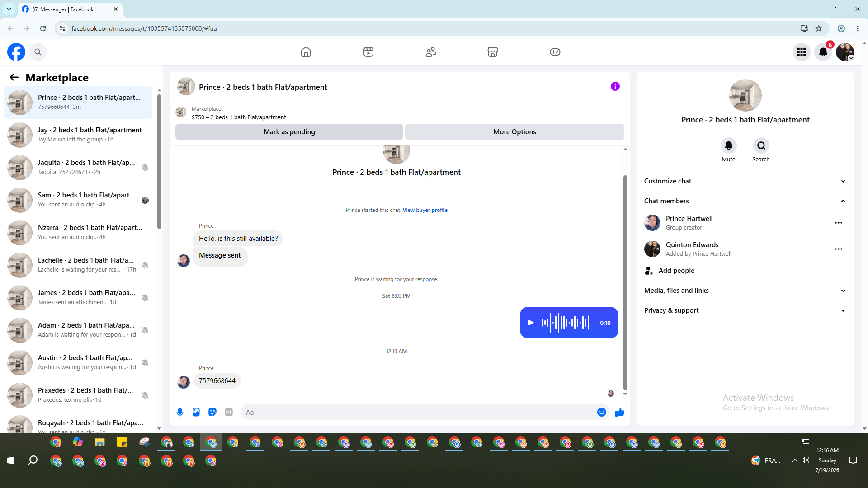868x488 pixels.
Task: Click muted bell on Jaquita chat row
Action: pyautogui.click(x=145, y=168)
